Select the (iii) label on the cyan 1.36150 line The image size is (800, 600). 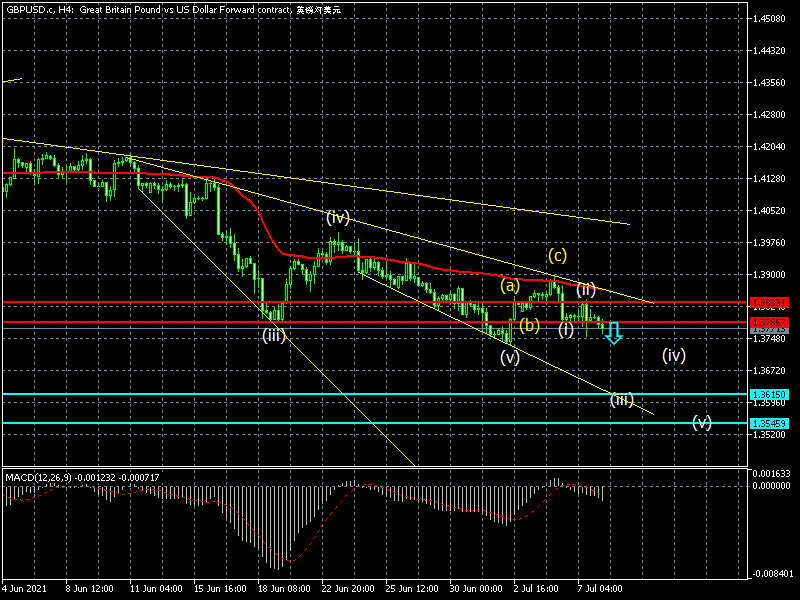(x=622, y=400)
